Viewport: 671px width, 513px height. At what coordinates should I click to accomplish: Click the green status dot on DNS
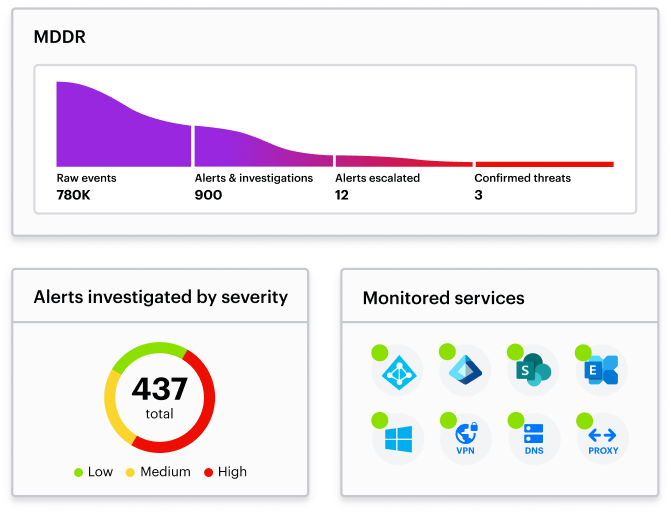pyautogui.click(x=516, y=421)
